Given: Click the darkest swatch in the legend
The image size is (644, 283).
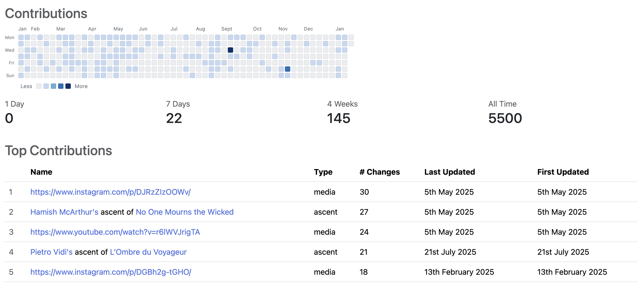Looking at the screenshot, I should tap(68, 86).
